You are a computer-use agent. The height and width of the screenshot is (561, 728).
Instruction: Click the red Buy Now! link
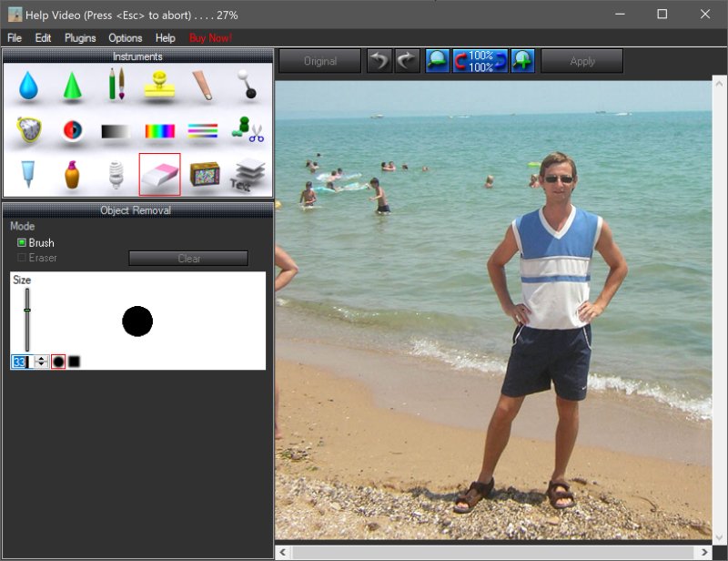(x=210, y=38)
